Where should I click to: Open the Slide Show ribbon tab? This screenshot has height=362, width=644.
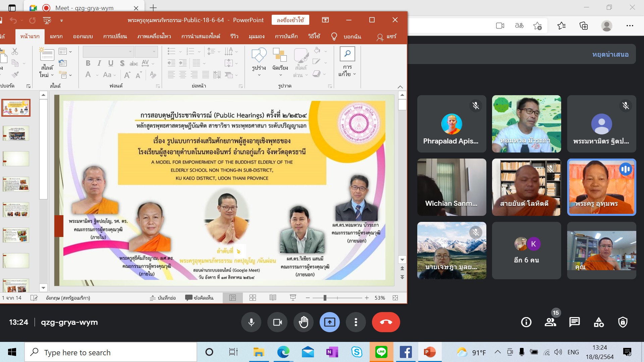tap(201, 36)
